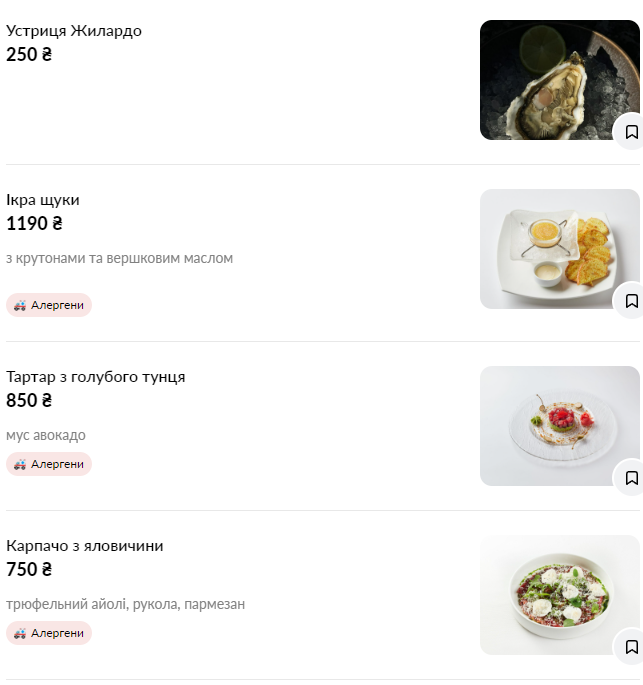Click description 'з крутонами та вершковим маслом'

click(120, 258)
